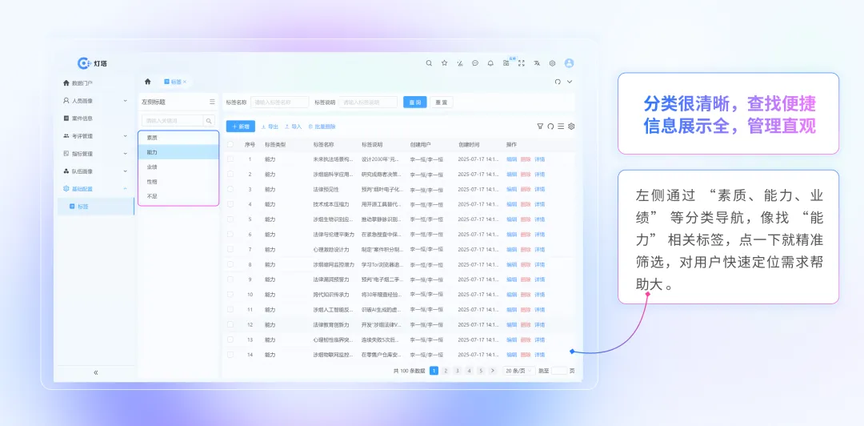Expand the 指标管理 sidebar menu
This screenshot has height=426, width=864.
click(x=95, y=154)
